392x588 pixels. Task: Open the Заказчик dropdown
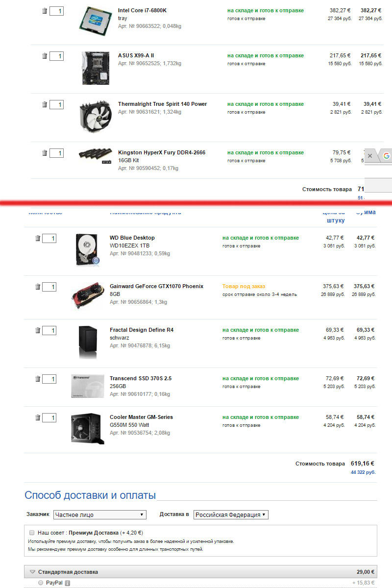coord(100,514)
